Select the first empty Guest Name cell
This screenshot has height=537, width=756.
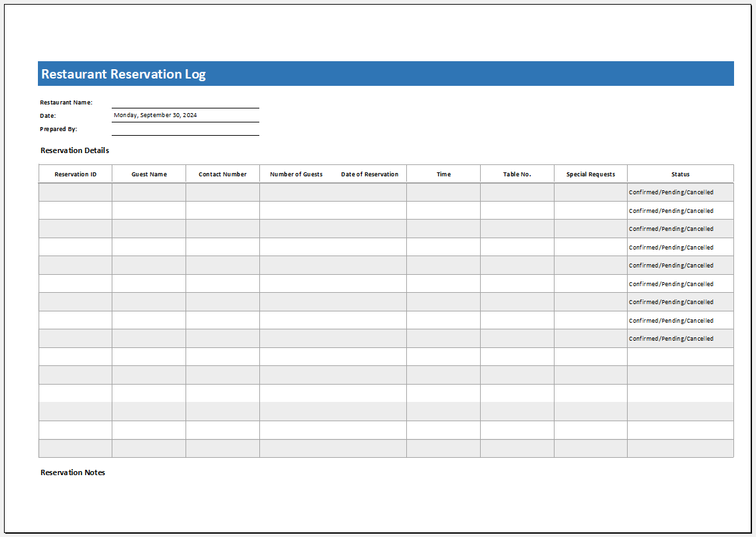point(148,192)
